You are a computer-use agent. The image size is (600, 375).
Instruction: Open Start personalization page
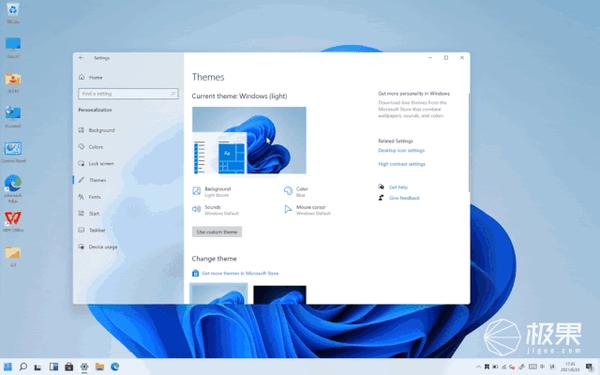click(x=89, y=213)
